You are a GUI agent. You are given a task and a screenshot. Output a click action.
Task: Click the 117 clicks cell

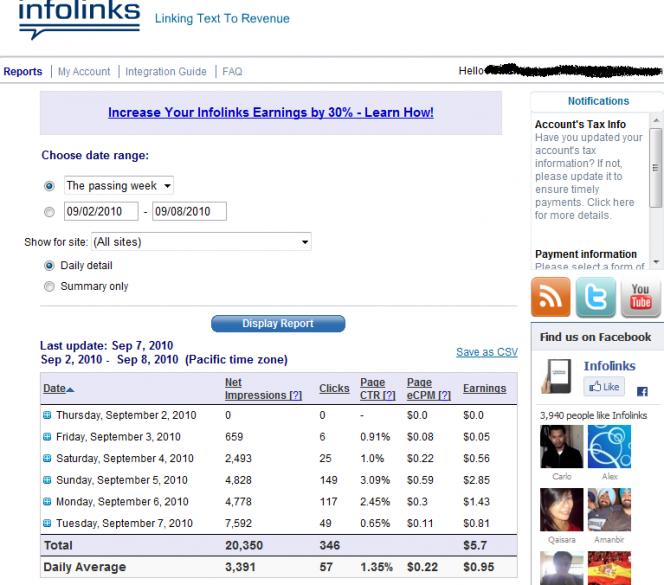pos(328,502)
